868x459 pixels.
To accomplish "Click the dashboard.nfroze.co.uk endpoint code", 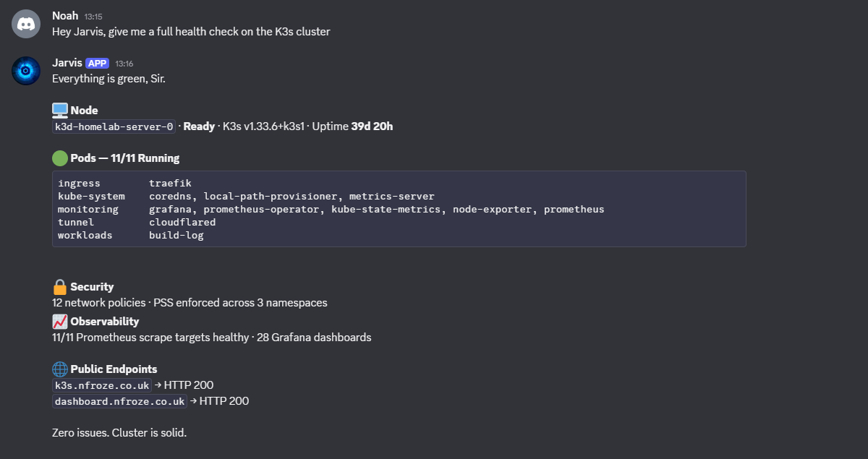I will click(119, 400).
